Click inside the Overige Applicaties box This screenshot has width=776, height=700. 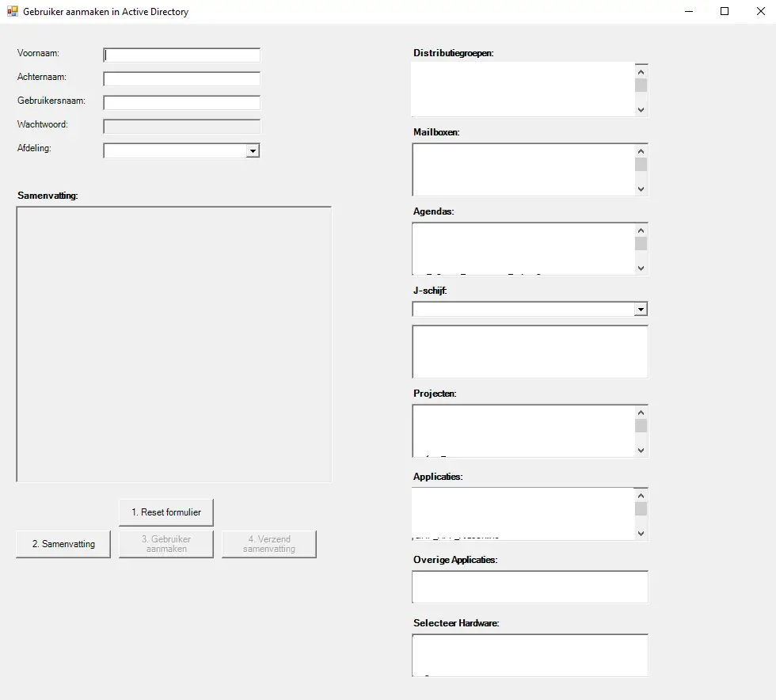click(x=531, y=588)
